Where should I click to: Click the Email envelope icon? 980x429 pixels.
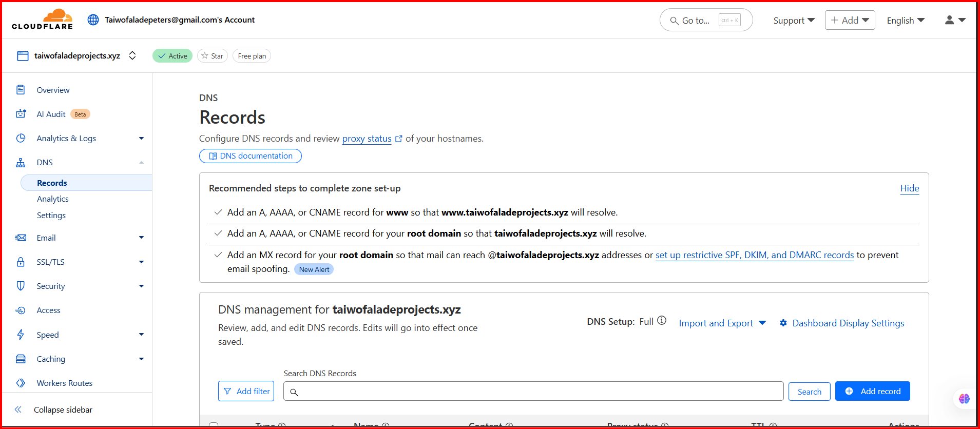click(x=21, y=238)
